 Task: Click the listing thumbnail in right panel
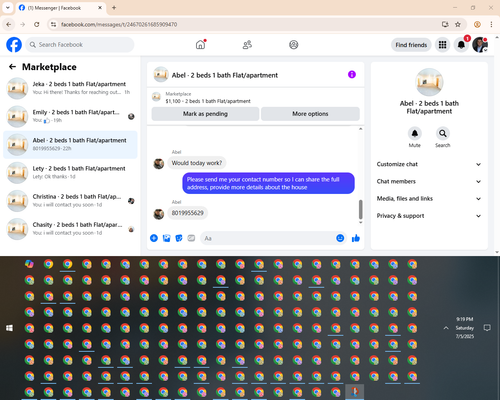pyautogui.click(x=429, y=82)
